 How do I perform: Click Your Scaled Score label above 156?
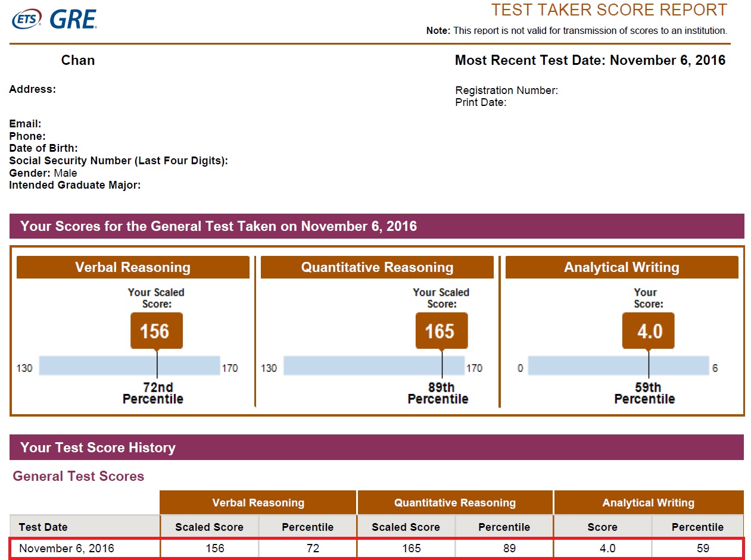click(x=156, y=298)
